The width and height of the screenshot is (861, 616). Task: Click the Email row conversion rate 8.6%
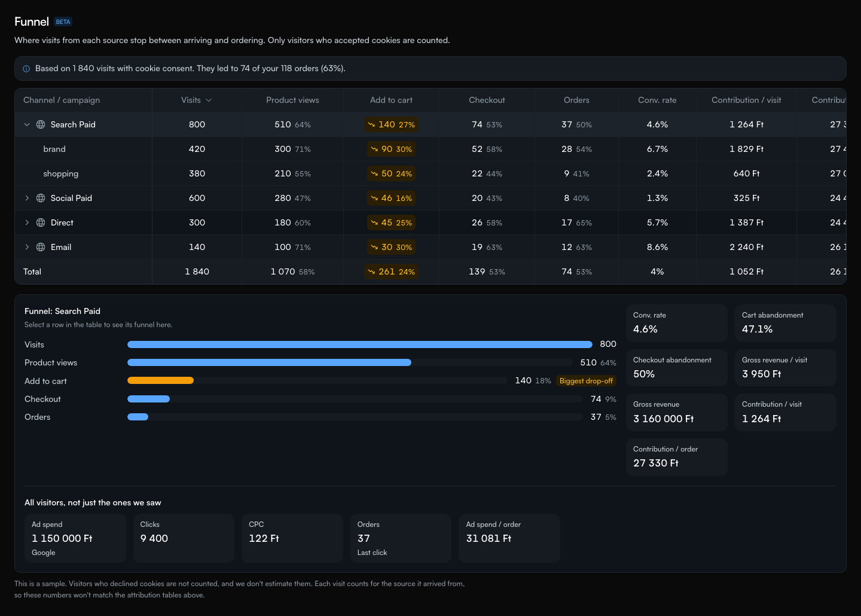(x=657, y=247)
